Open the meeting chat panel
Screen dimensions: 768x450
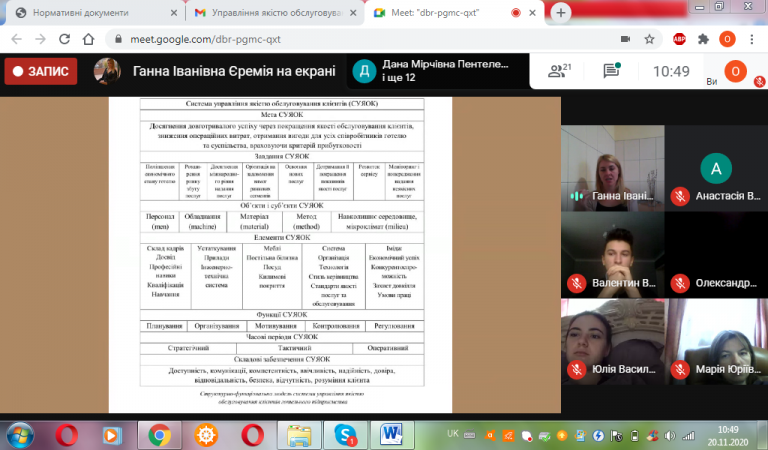click(x=611, y=71)
